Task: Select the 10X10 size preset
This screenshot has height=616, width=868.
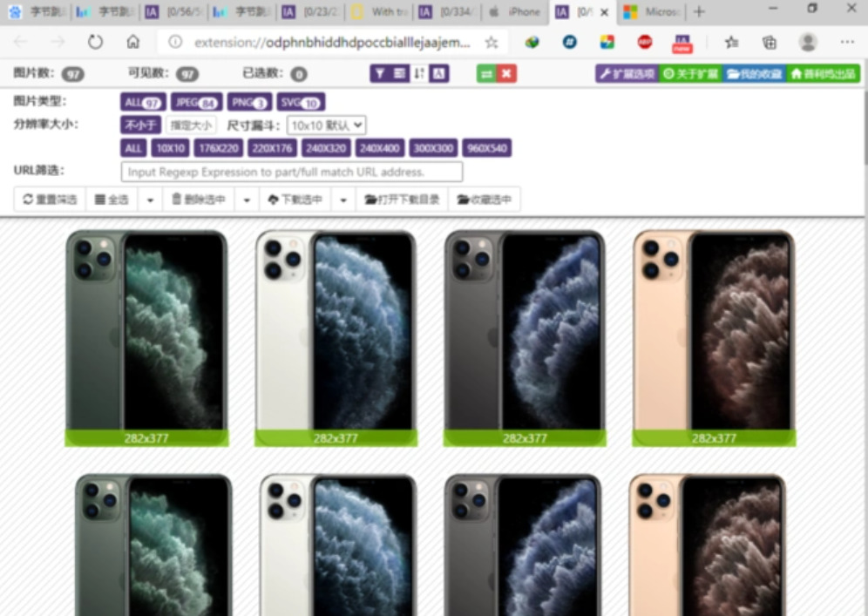Action: point(171,148)
